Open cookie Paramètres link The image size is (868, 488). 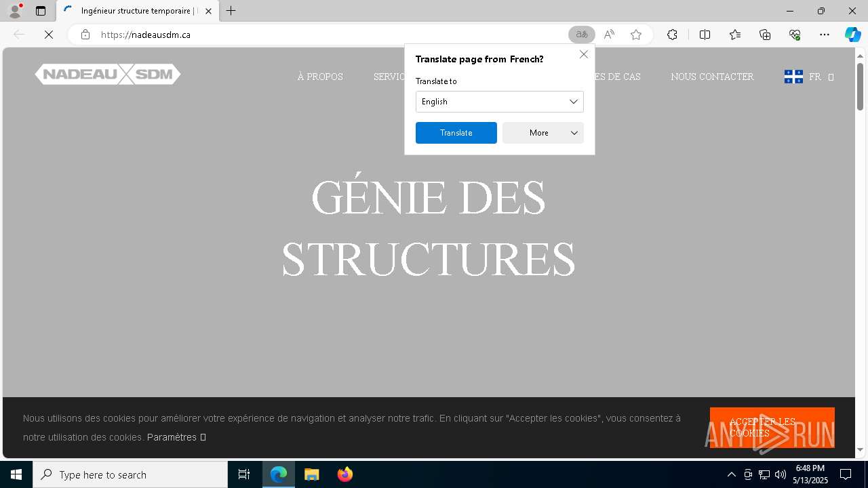coord(176,437)
